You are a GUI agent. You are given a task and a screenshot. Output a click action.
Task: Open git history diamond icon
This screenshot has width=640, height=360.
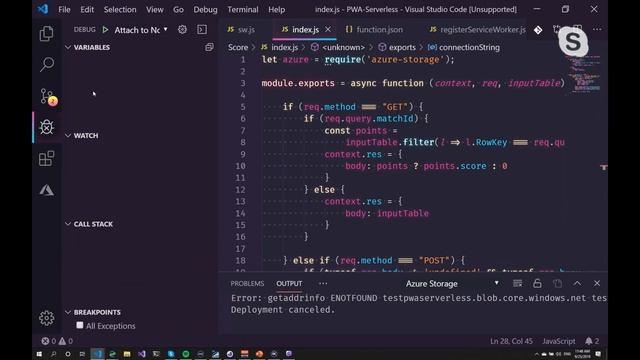pyautogui.click(x=538, y=30)
